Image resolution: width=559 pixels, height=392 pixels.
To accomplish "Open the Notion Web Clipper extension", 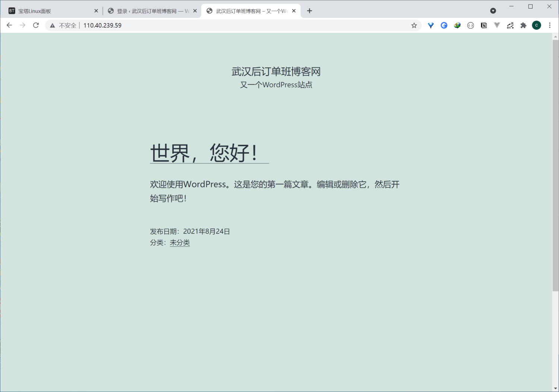I will pos(484,25).
